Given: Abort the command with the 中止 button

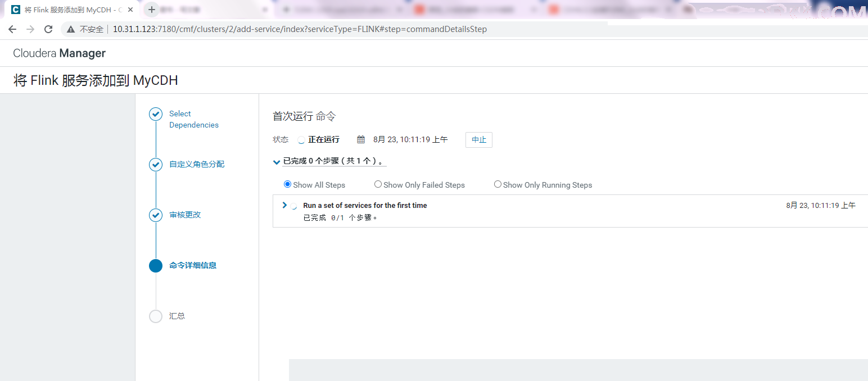Looking at the screenshot, I should 479,140.
